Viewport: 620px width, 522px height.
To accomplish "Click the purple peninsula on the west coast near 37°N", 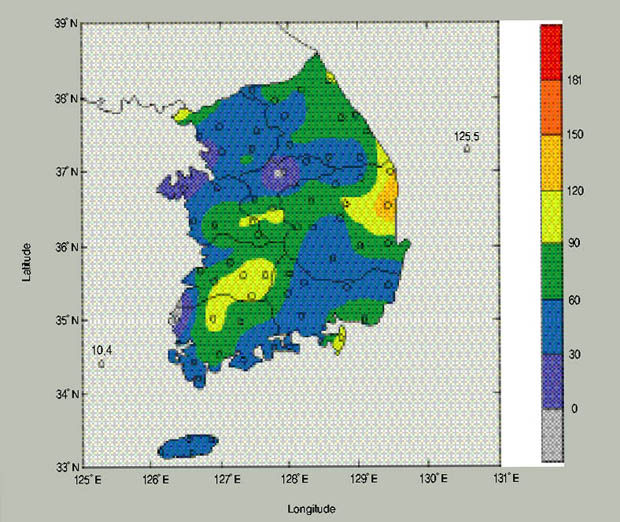I will click(x=184, y=182).
